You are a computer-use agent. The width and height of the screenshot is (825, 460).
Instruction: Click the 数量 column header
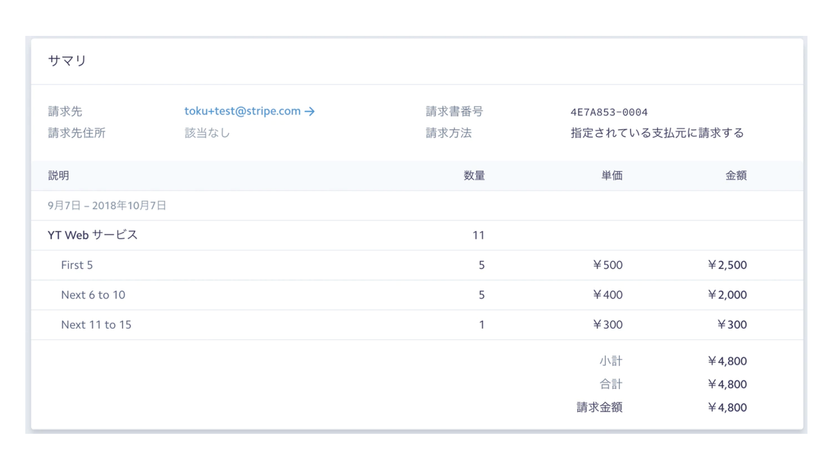(x=474, y=176)
